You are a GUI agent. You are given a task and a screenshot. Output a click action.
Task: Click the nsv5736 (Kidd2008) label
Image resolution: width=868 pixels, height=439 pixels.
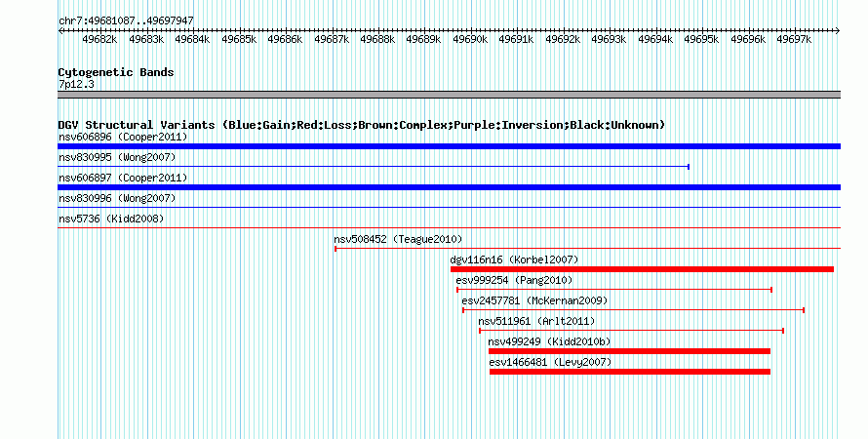click(111, 219)
